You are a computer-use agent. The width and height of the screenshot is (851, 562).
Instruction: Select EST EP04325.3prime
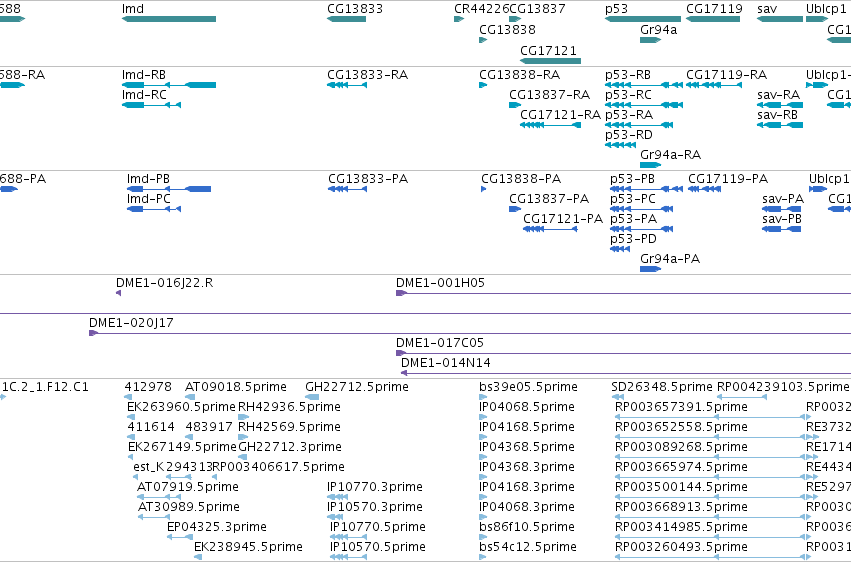pyautogui.click(x=180, y=538)
